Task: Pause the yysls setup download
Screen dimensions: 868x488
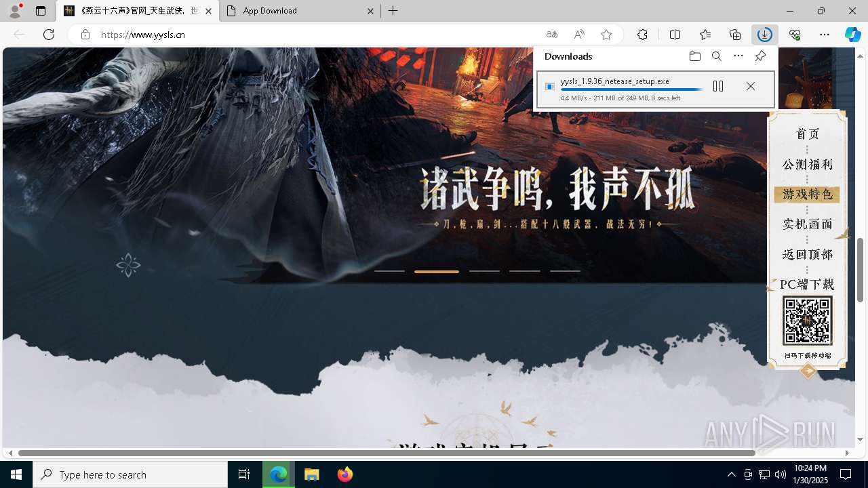Action: tap(718, 86)
